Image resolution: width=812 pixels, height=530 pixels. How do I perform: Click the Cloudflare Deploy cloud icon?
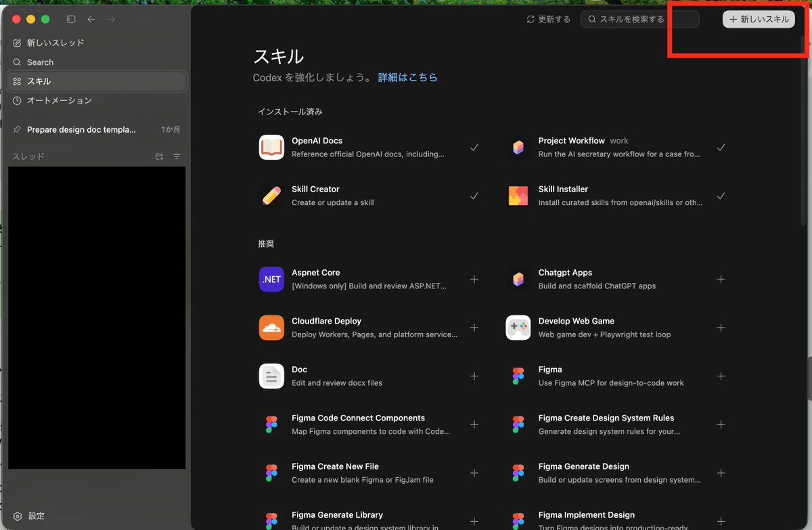[x=271, y=328]
